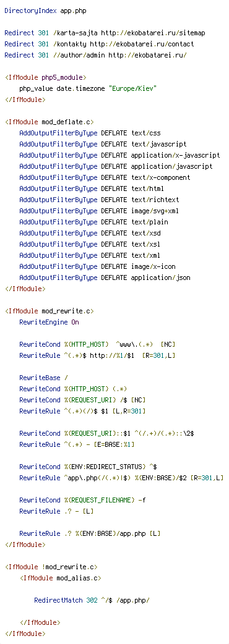Click the RewriteRule %{ENV:BASE}/app.php [L] line

90,533
